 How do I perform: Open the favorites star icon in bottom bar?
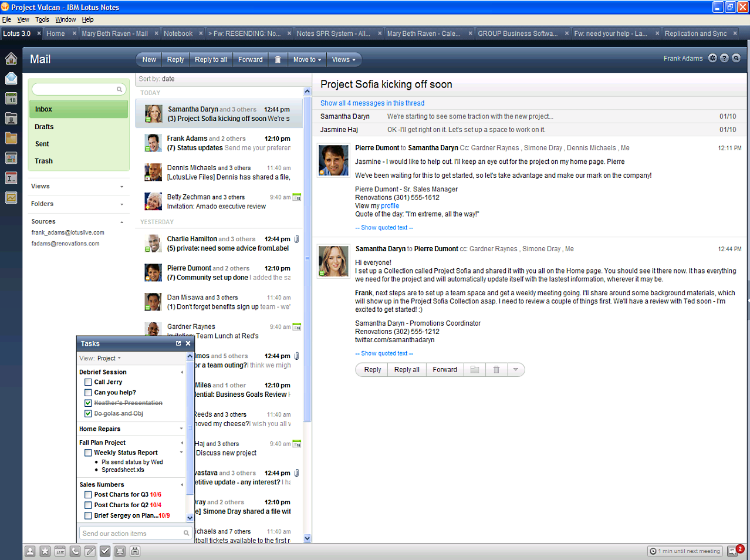pyautogui.click(x=45, y=551)
